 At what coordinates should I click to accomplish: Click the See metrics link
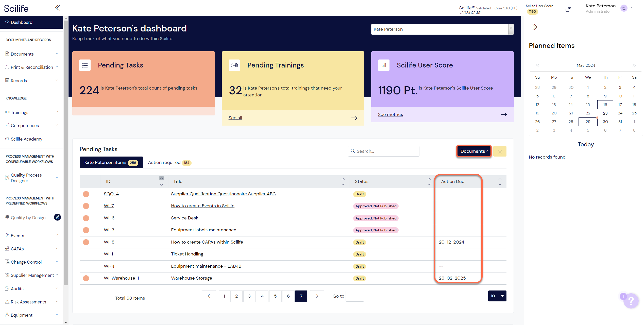click(390, 114)
